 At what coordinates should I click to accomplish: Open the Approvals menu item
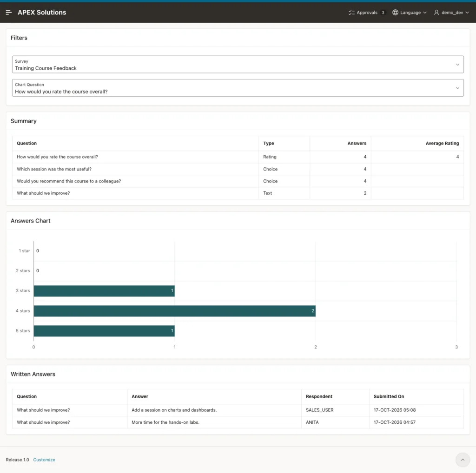tap(367, 13)
